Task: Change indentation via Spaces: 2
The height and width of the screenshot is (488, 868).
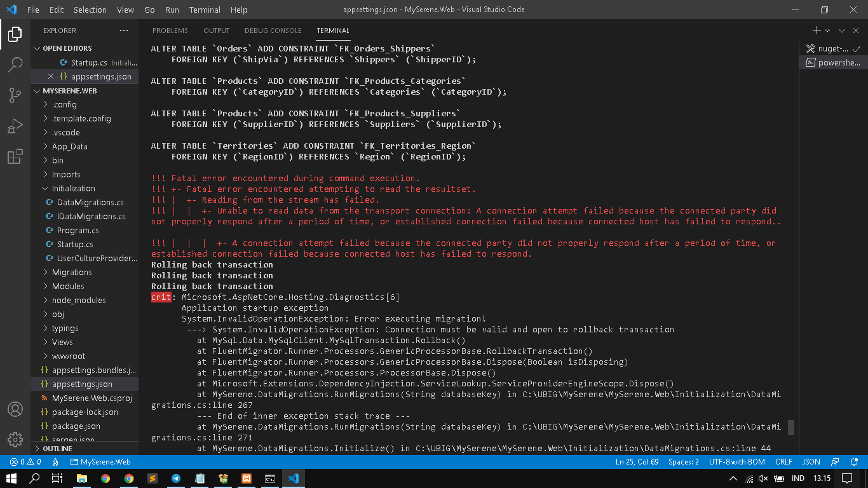Action: click(x=684, y=462)
